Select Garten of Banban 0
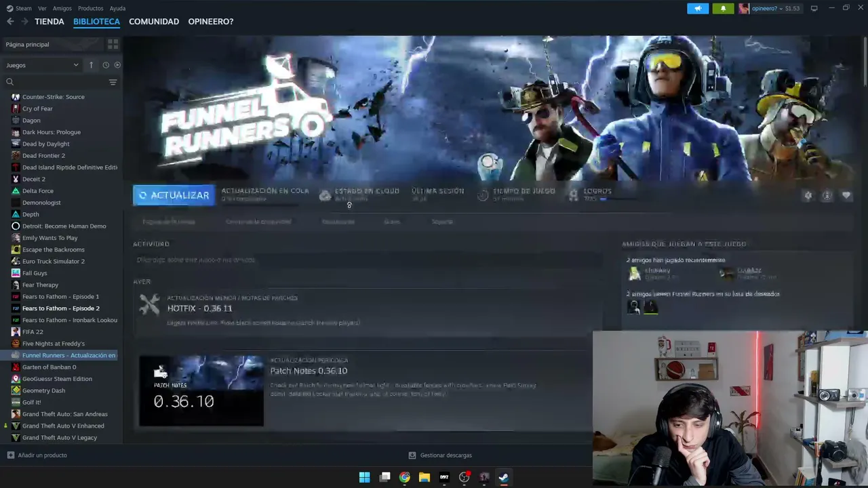Viewport: 868px width, 488px height. point(49,367)
